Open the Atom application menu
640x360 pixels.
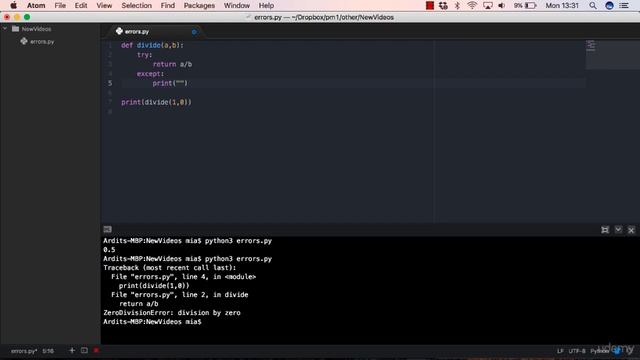pyautogui.click(x=36, y=5)
